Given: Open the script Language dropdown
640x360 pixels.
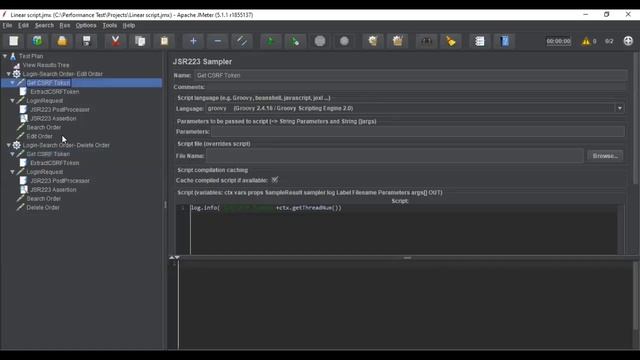Looking at the screenshot, I should [x=620, y=108].
